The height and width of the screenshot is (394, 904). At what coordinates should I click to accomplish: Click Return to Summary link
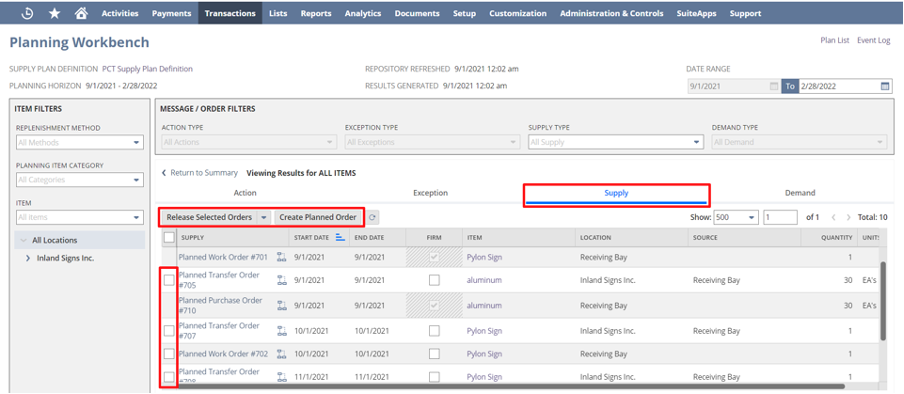tap(204, 173)
